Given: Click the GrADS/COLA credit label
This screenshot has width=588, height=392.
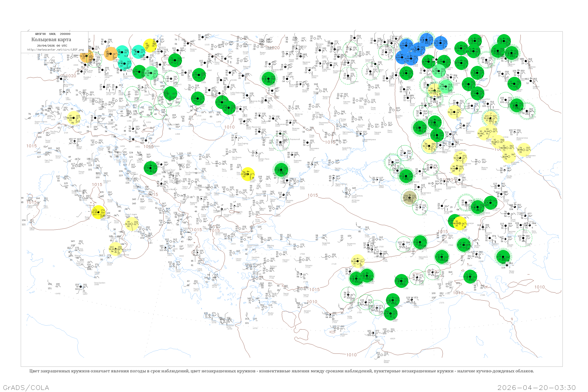Looking at the screenshot, I should 26,387.
